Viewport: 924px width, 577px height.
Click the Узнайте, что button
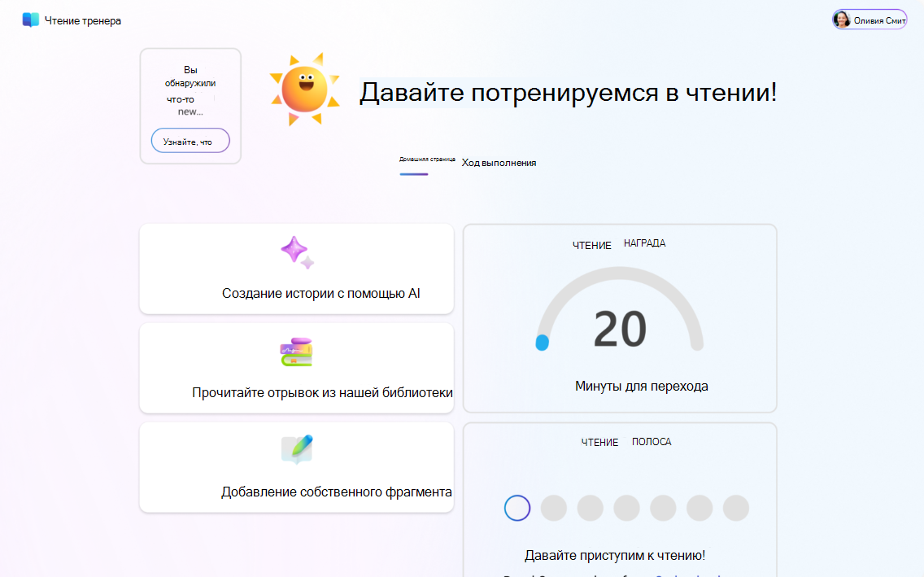click(x=190, y=142)
